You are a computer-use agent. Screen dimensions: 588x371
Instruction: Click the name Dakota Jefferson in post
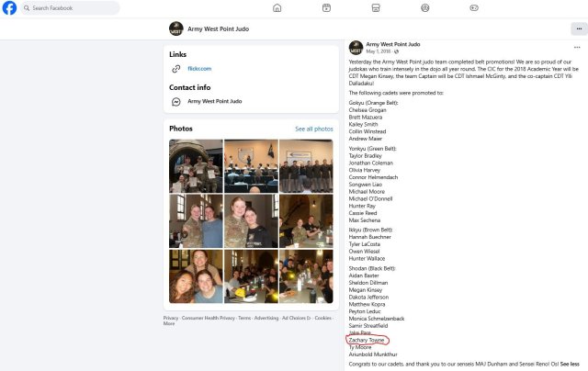[368, 297]
